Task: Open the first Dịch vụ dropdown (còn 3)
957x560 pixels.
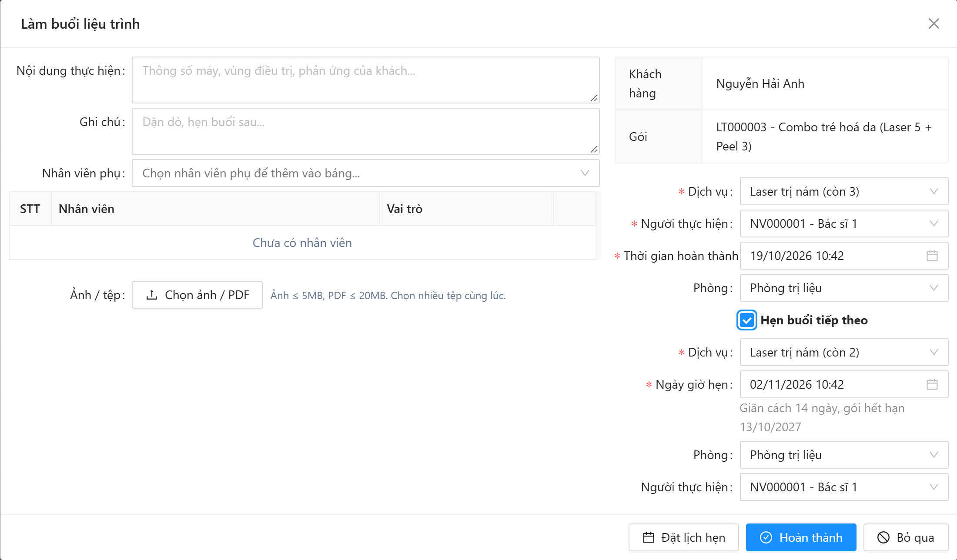Action: 844,191
